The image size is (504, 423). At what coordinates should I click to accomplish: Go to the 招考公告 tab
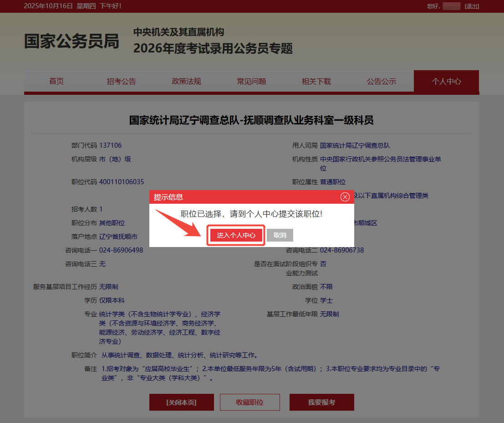(122, 82)
